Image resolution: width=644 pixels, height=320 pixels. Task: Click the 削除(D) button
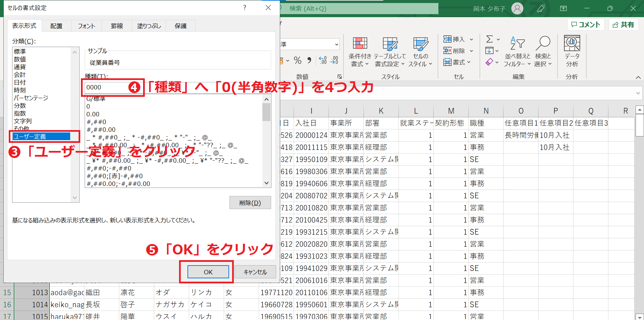[x=250, y=202]
